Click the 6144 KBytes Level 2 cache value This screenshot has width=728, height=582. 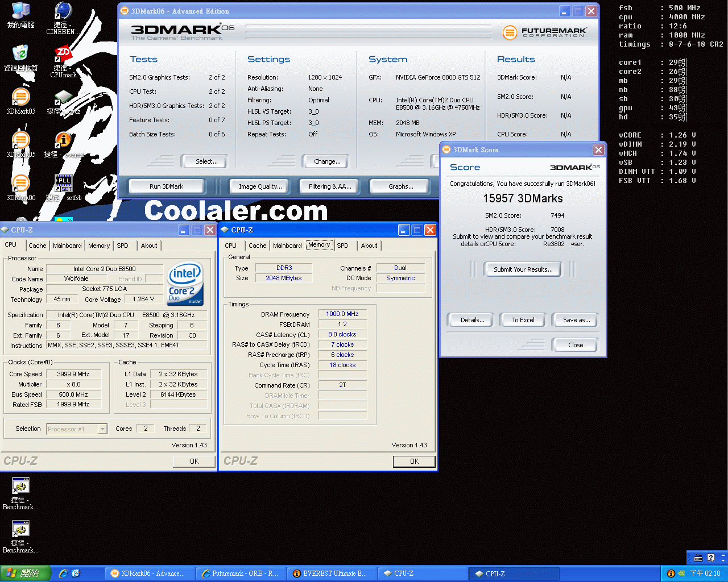coord(178,394)
